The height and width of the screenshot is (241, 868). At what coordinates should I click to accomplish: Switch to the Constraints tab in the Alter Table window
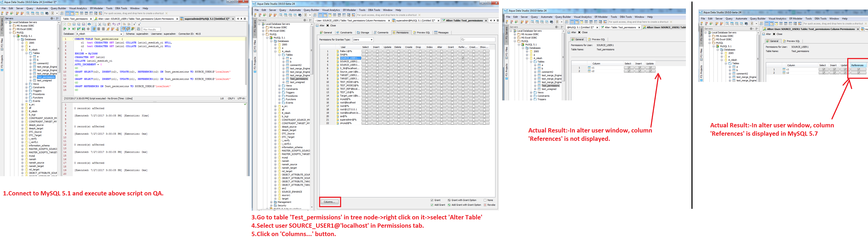[345, 33]
